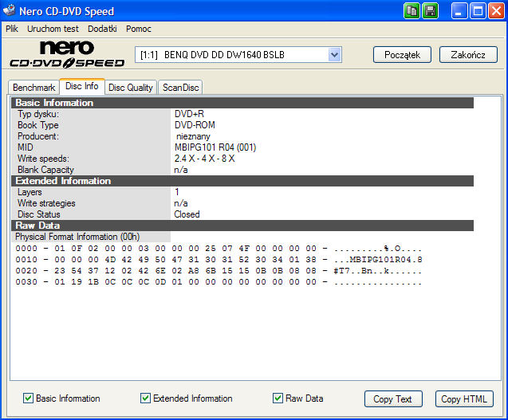Open the Dodatki menu
Screen dimensions: 508x420
pos(102,29)
